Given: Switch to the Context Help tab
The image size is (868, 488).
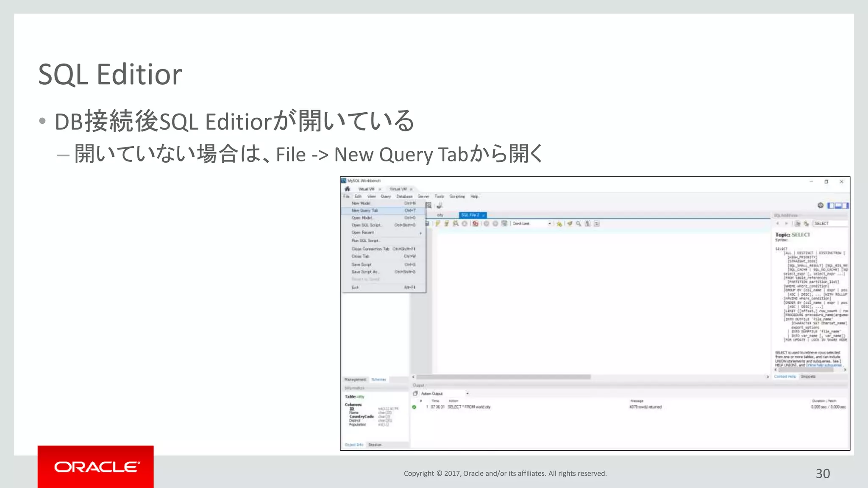Looking at the screenshot, I should pos(785,377).
